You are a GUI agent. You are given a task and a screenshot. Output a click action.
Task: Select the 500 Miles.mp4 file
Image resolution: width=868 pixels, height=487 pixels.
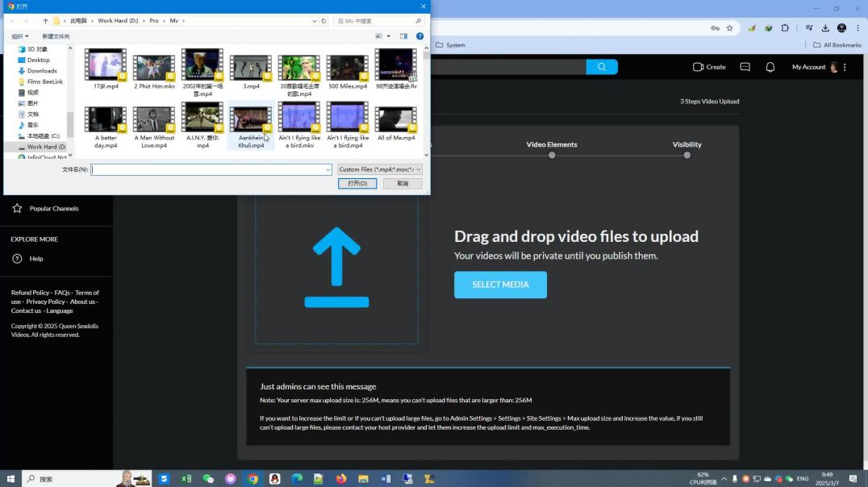[348, 72]
